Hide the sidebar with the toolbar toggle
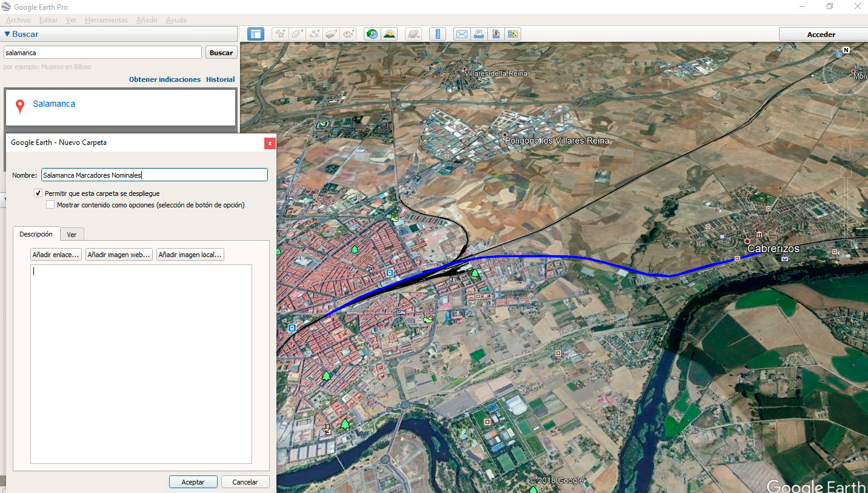This screenshot has width=868, height=493. (255, 34)
